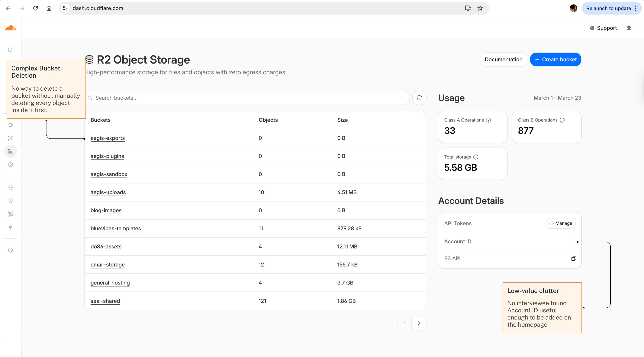
Task: Copy the S3 API endpoint
Action: point(574,258)
